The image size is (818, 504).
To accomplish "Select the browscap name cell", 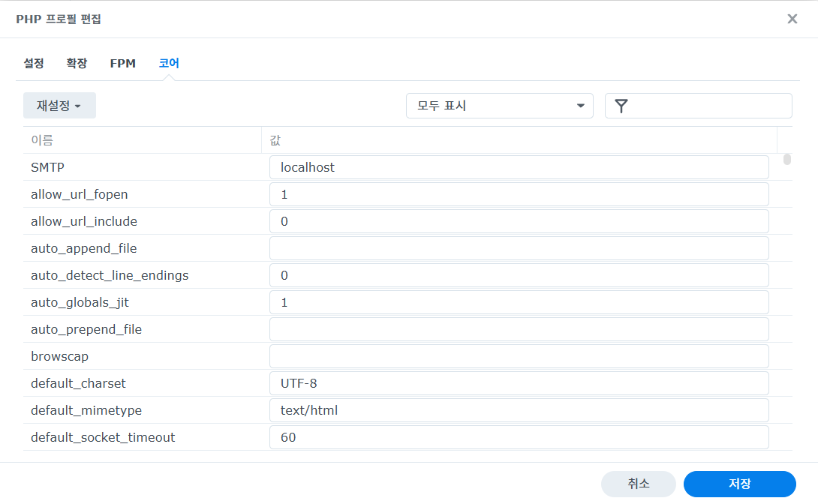I will (142, 356).
